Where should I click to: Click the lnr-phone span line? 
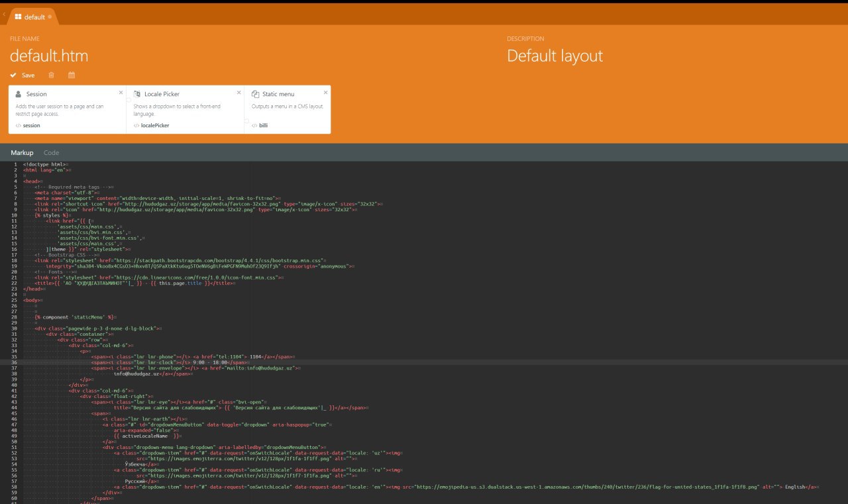point(190,357)
